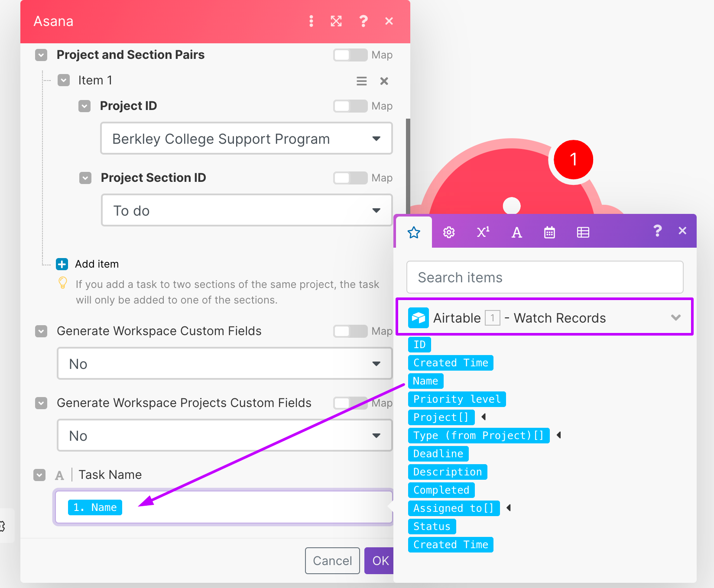Open Berkley College Support Program dropdown
This screenshot has width=714, height=588.
pos(247,139)
